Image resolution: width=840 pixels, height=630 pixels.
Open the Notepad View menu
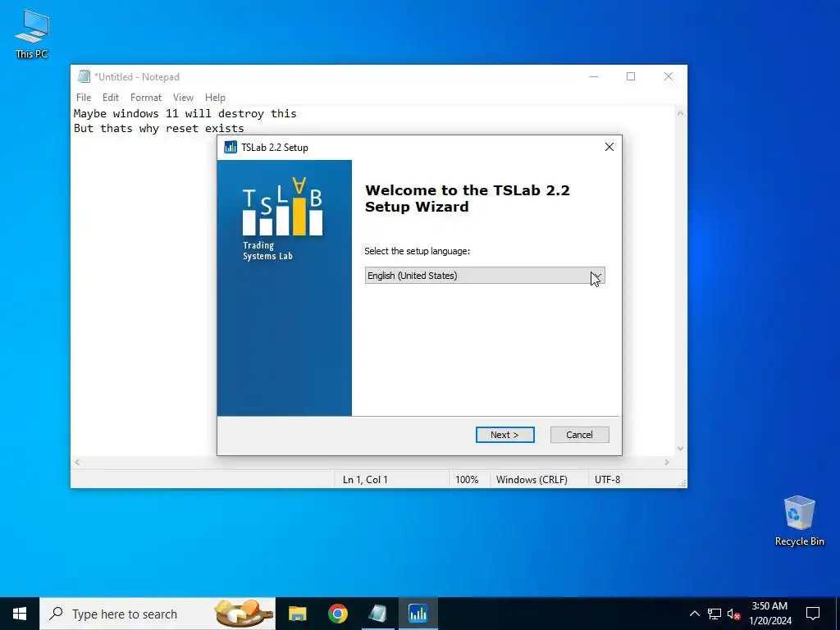(x=183, y=98)
